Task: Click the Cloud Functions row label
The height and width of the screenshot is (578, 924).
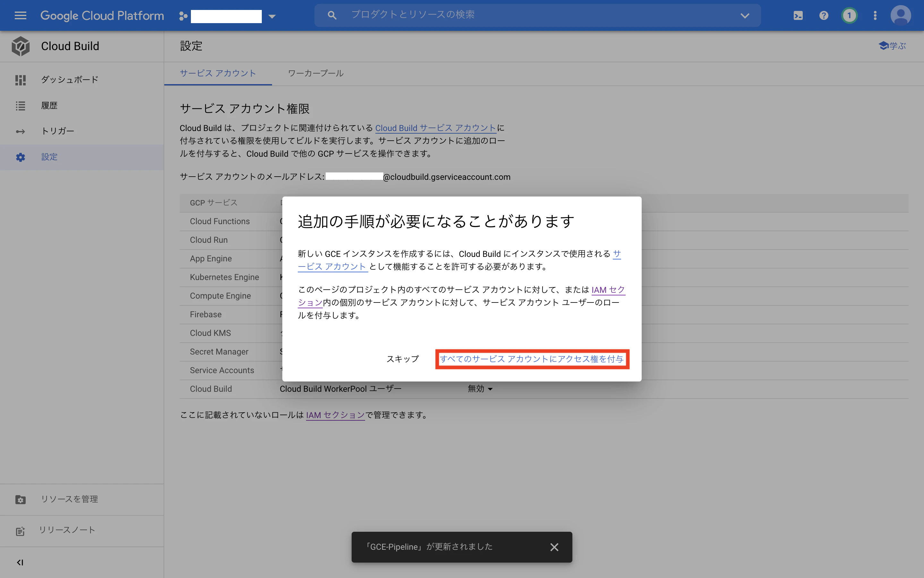Action: click(220, 221)
